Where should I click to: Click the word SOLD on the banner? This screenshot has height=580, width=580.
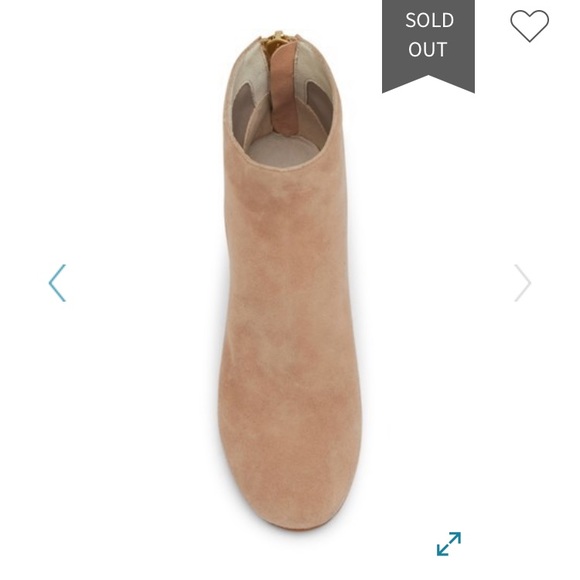point(429,20)
